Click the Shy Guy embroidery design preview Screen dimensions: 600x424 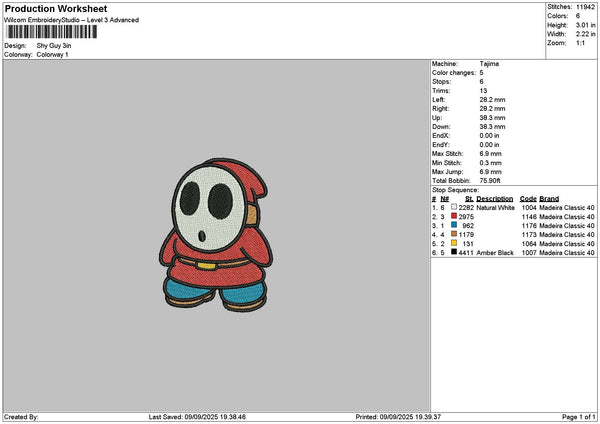(x=216, y=235)
